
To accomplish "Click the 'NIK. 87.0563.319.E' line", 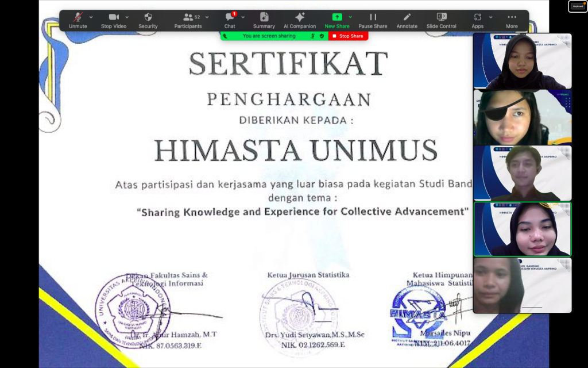I will pyautogui.click(x=170, y=346).
